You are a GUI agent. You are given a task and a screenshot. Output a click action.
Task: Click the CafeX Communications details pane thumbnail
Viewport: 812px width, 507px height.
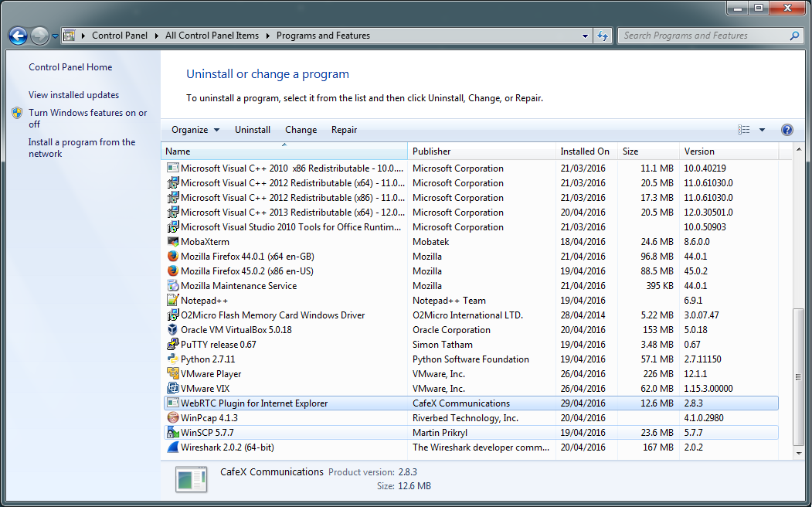point(191,479)
